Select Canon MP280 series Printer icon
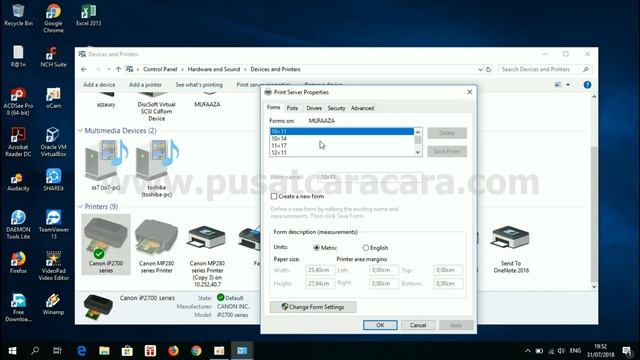640x360 pixels. tap(156, 246)
